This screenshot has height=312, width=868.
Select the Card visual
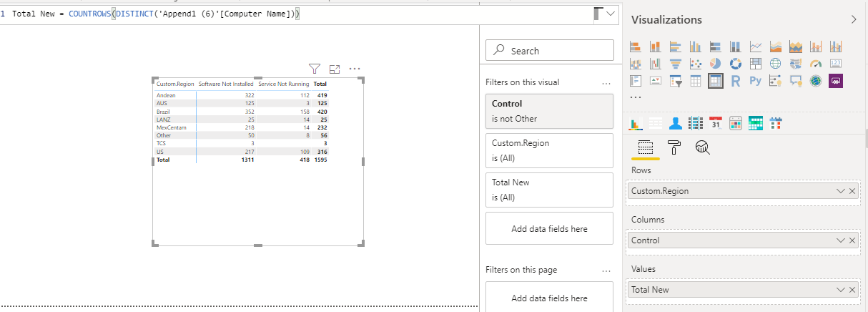point(836,64)
